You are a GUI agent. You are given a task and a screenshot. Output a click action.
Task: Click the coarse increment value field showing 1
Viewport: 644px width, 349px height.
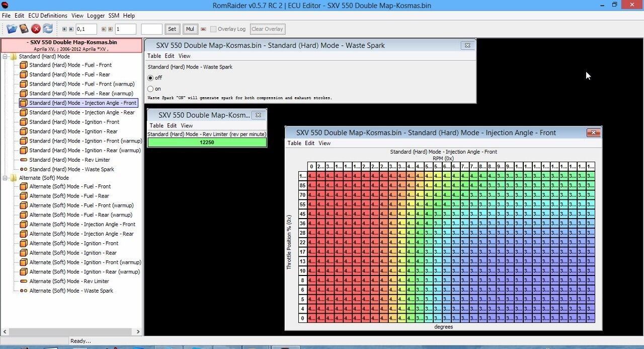[x=125, y=29]
